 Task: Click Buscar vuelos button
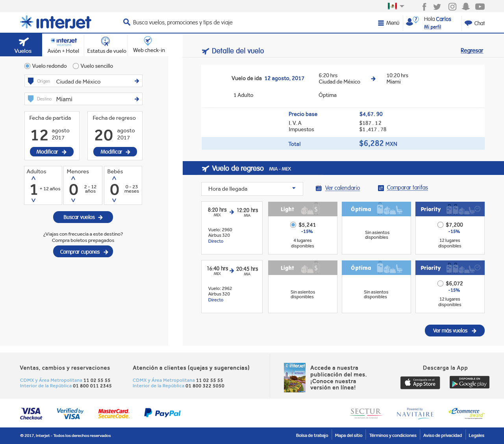(x=83, y=217)
